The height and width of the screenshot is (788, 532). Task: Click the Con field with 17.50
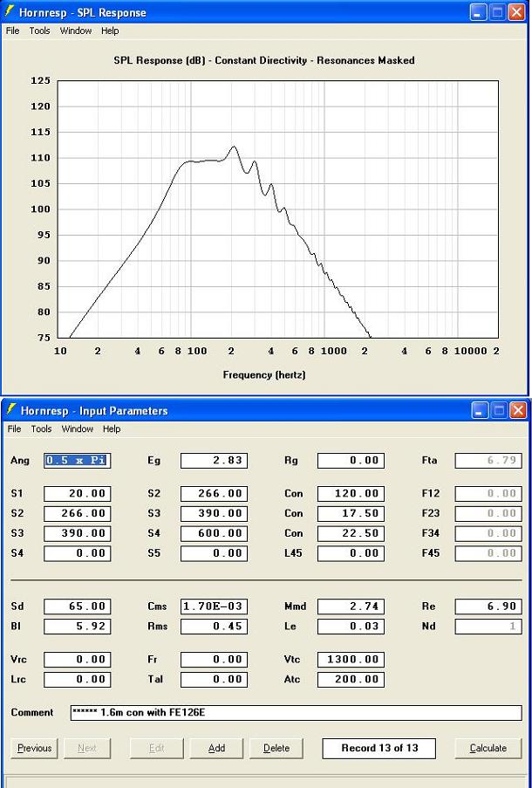[x=351, y=514]
